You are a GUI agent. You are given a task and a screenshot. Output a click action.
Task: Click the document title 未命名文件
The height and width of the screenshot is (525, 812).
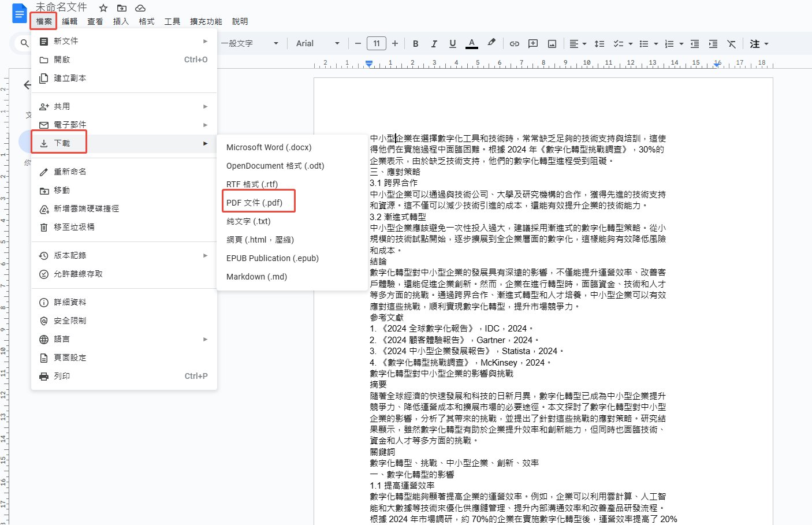(x=61, y=7)
